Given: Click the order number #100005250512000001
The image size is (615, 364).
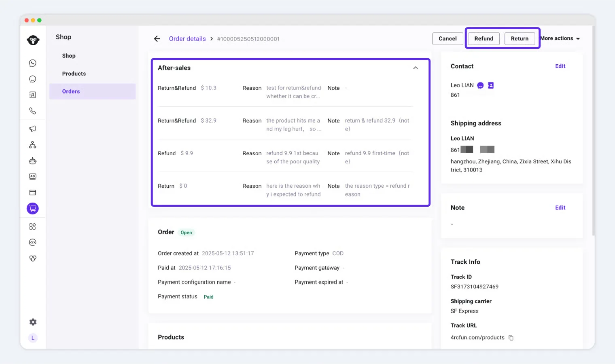Looking at the screenshot, I should pyautogui.click(x=248, y=39).
